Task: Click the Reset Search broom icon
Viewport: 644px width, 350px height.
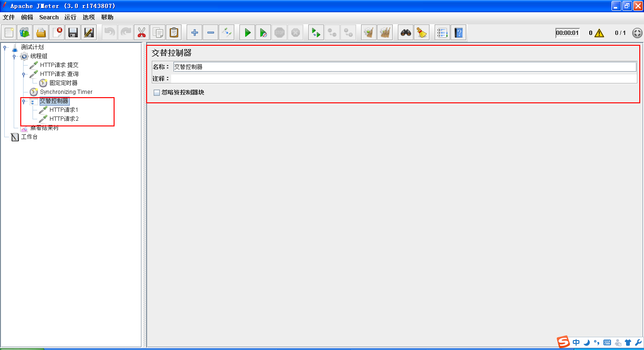Action: tap(422, 33)
